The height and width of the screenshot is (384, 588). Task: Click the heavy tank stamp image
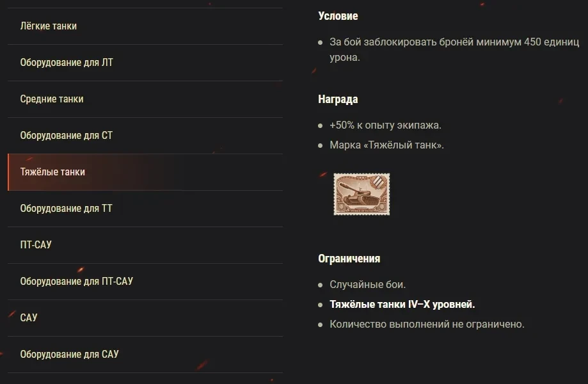pos(362,195)
